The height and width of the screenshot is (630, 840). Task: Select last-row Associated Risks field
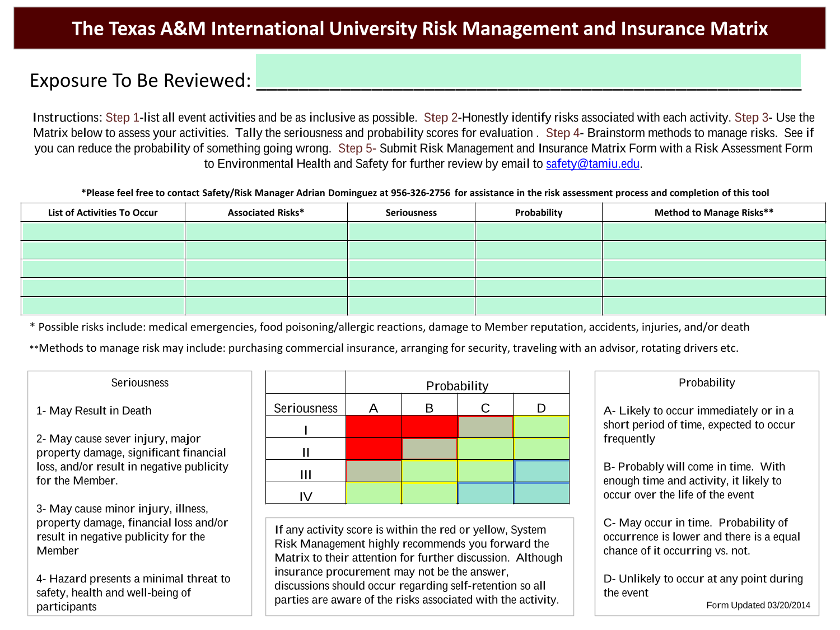pos(266,306)
